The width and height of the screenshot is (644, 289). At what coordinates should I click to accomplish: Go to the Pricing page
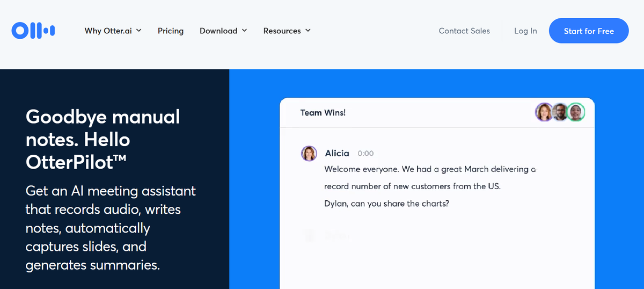tap(171, 31)
